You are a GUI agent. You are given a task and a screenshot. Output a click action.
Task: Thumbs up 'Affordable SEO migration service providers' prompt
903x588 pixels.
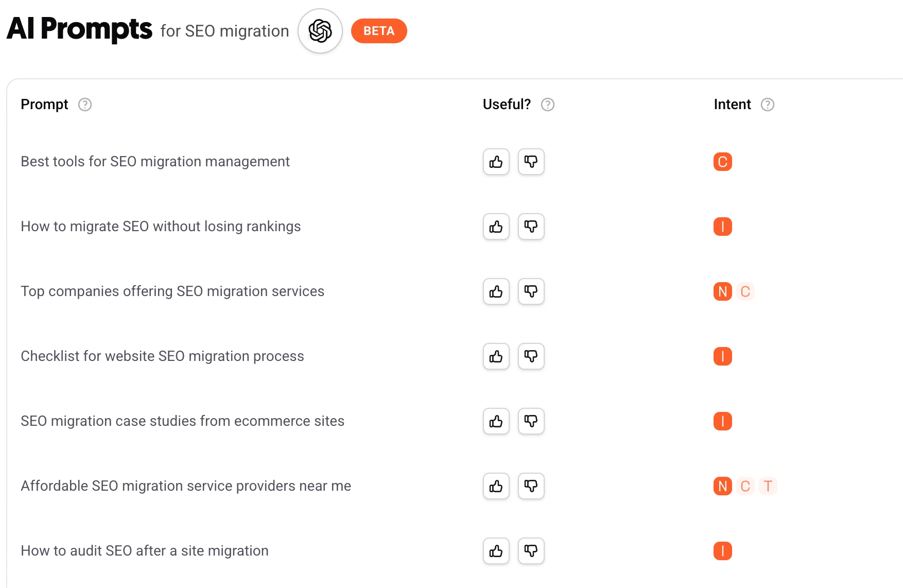point(496,487)
